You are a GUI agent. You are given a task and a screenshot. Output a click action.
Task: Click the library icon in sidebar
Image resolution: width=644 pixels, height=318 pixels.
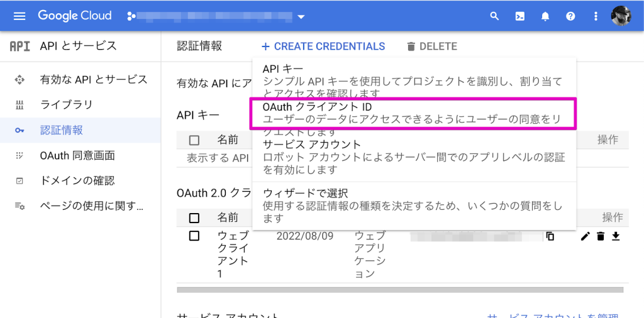(x=19, y=106)
